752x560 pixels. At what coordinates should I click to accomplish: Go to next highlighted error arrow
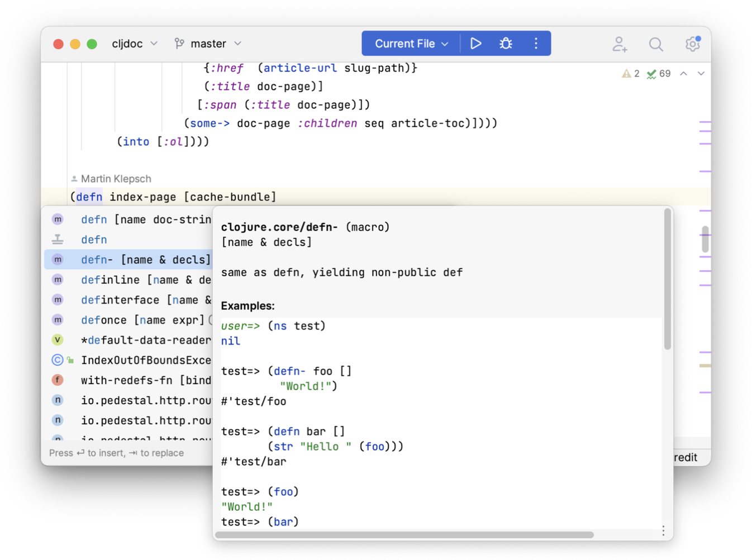pyautogui.click(x=701, y=74)
